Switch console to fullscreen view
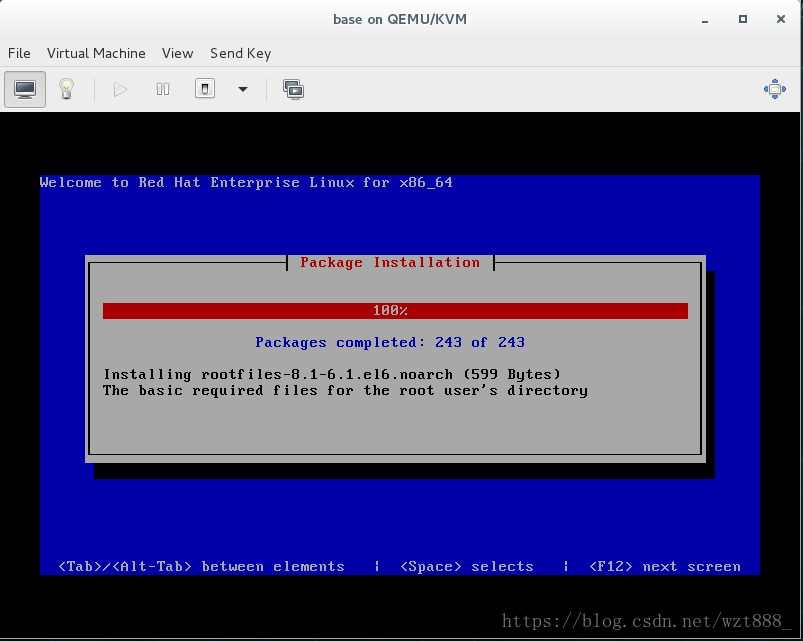This screenshot has width=803, height=641. tap(775, 89)
